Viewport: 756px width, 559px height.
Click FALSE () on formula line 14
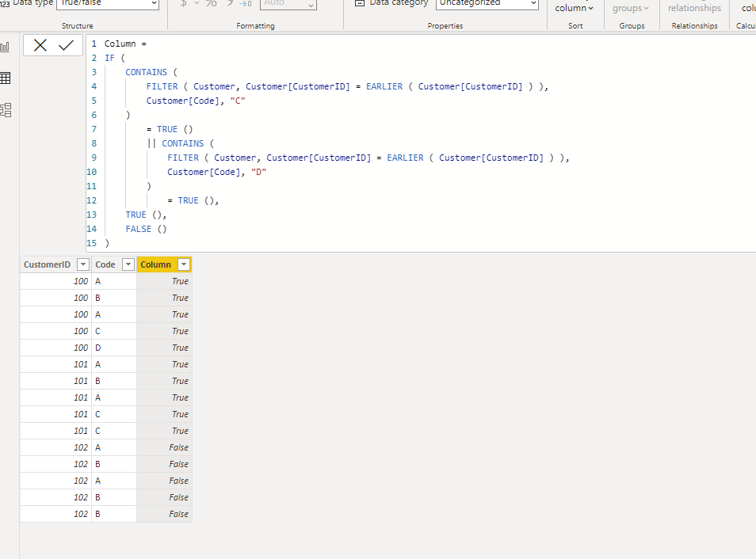pos(146,229)
